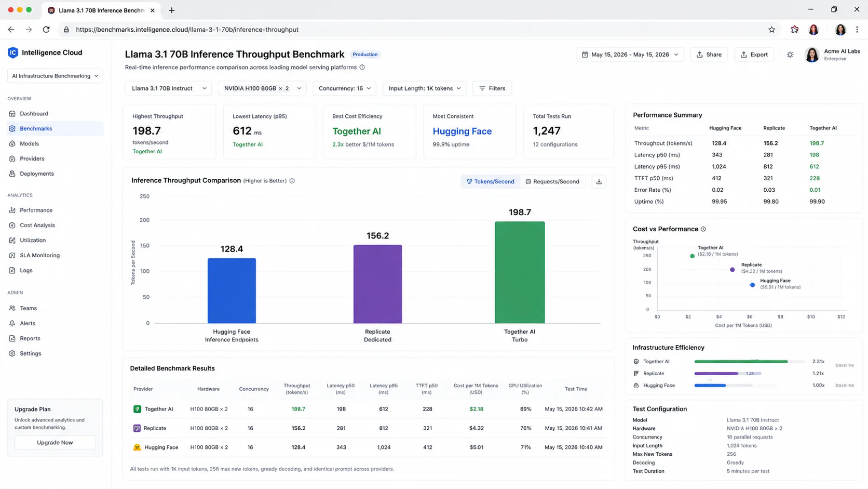Click the Replicate purple efficiency bar
Viewport: 868px width, 489px height.
716,374
